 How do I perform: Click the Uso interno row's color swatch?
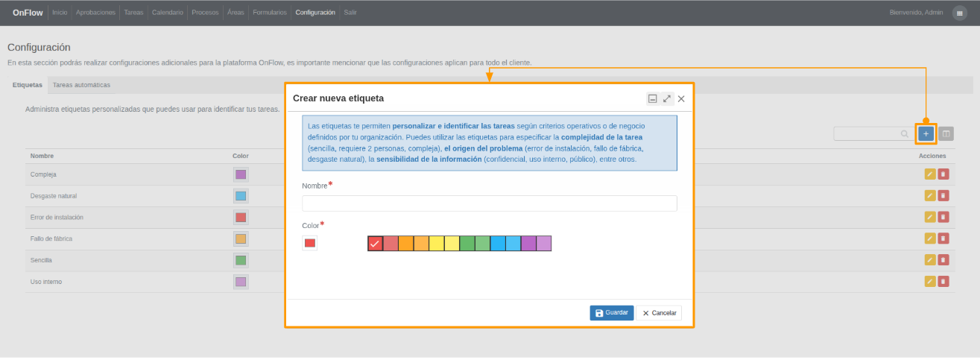(241, 282)
